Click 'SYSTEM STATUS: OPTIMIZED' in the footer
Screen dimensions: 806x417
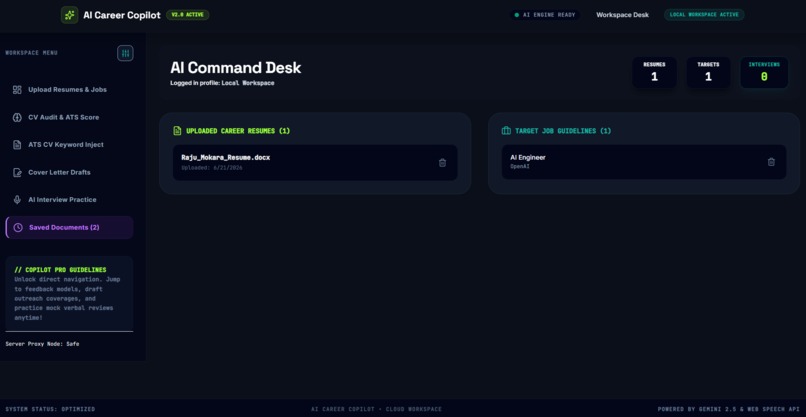50,409
